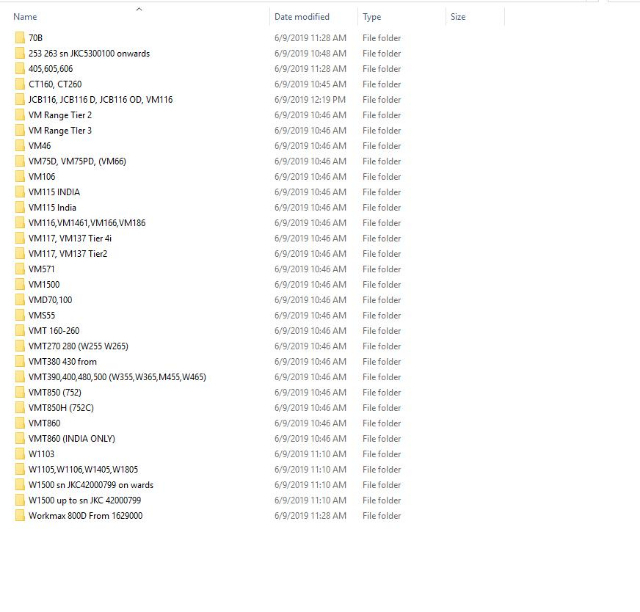Select the VM46 folder icon
The height and width of the screenshot is (612, 640).
point(20,146)
